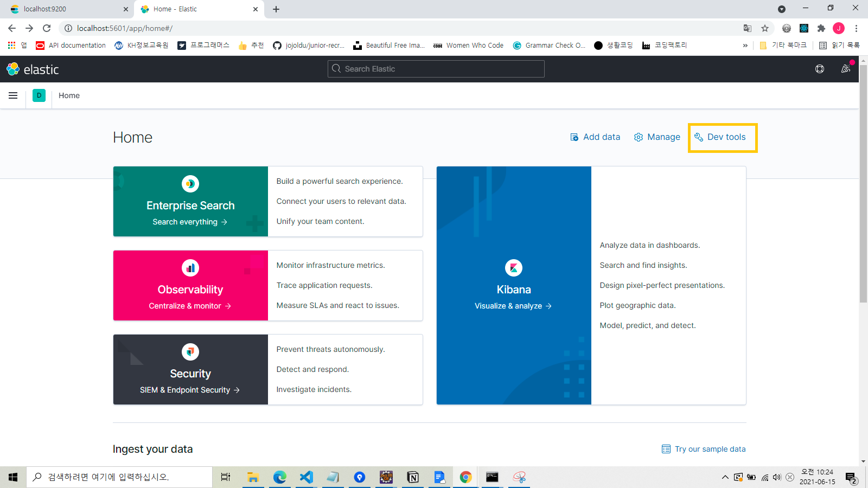Open Microsoft Edge from the taskbar
The height and width of the screenshot is (488, 868).
click(x=279, y=477)
